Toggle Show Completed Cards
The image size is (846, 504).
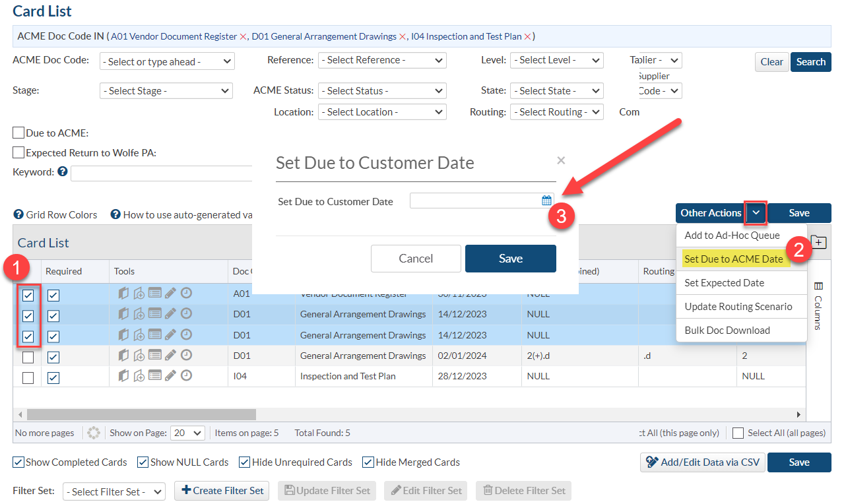click(18, 462)
